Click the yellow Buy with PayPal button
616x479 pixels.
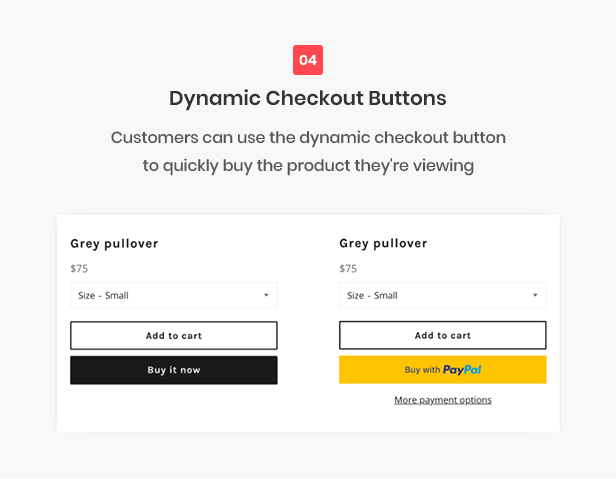click(443, 370)
